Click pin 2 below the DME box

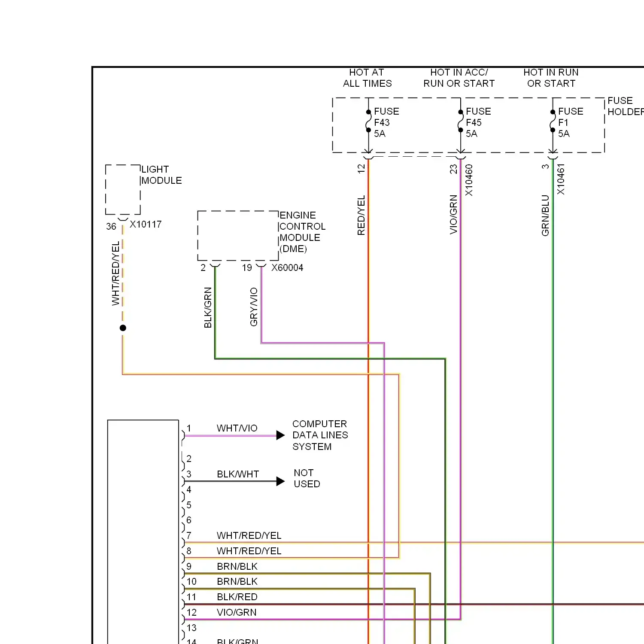click(x=203, y=267)
